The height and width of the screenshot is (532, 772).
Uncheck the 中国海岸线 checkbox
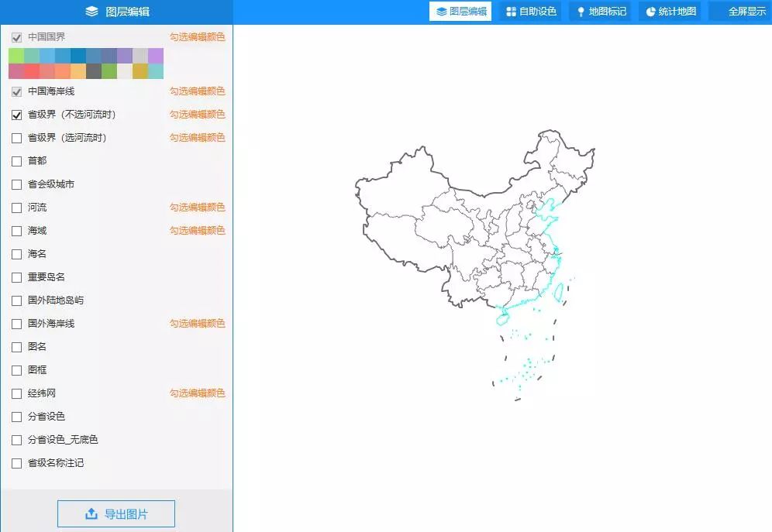point(17,91)
